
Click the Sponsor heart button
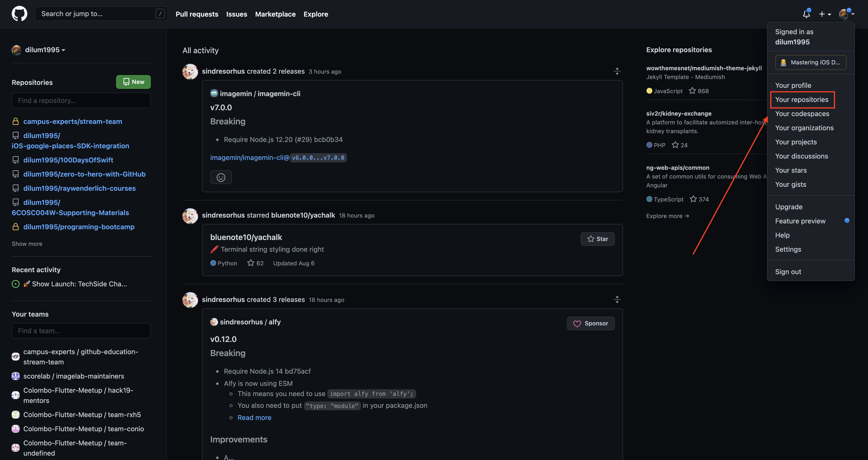(590, 323)
